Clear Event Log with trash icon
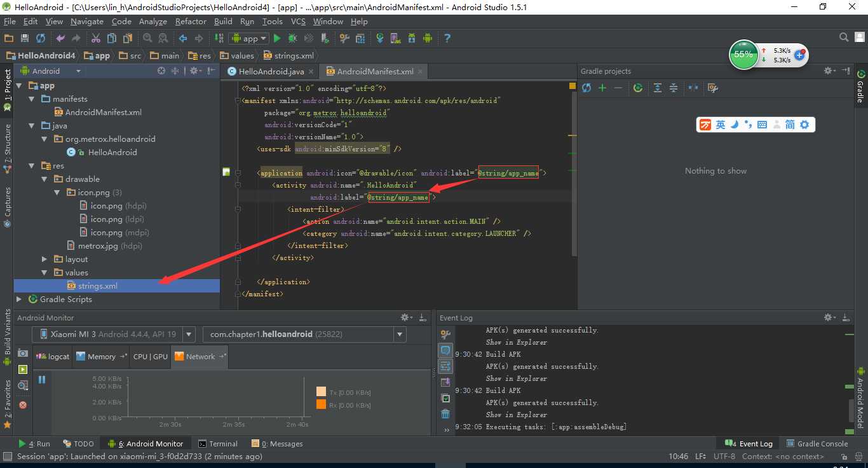 coord(445,414)
